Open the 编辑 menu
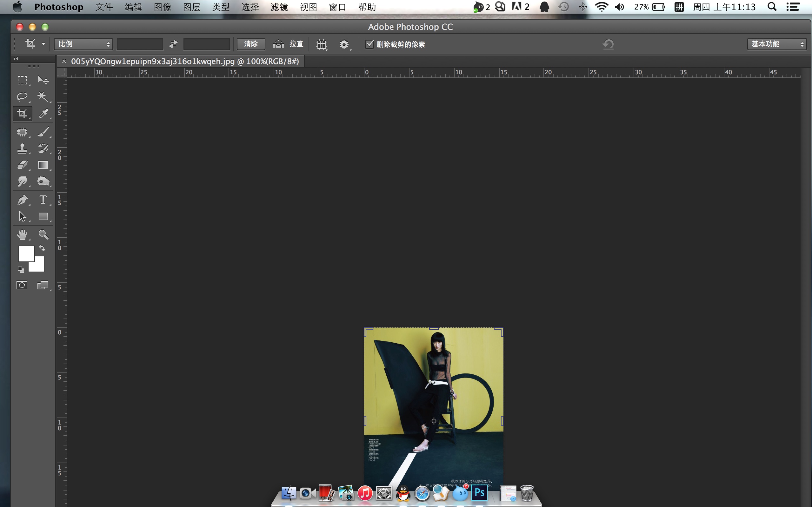 (x=133, y=7)
